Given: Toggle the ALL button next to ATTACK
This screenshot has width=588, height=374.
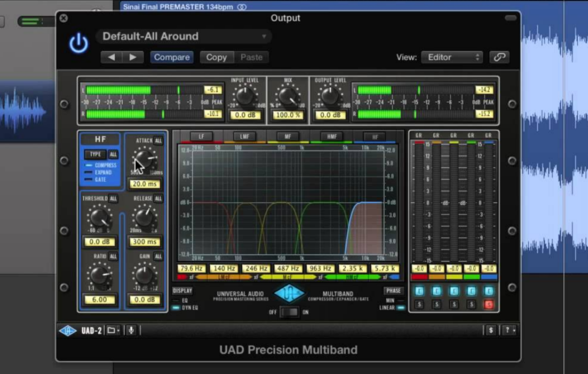Looking at the screenshot, I should click(x=158, y=141).
